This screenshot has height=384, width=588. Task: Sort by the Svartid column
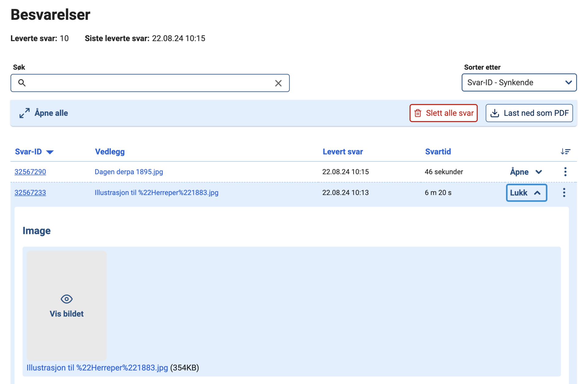pyautogui.click(x=438, y=152)
